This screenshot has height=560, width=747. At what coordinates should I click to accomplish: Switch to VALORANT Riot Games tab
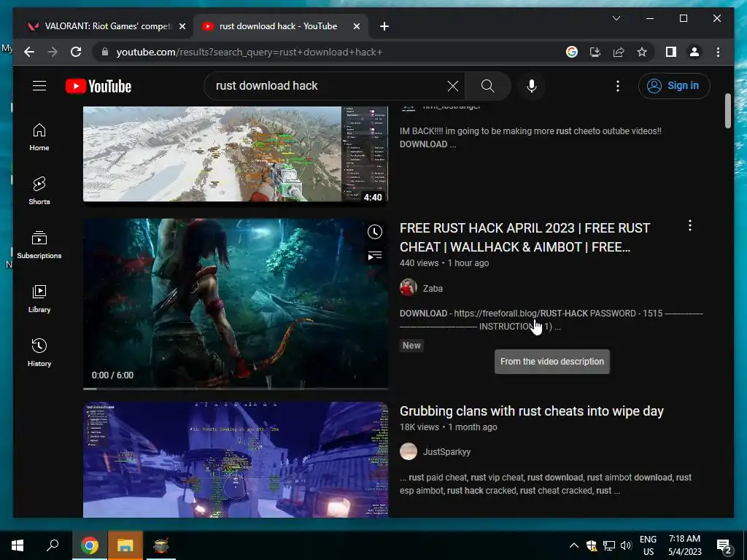pos(107,26)
